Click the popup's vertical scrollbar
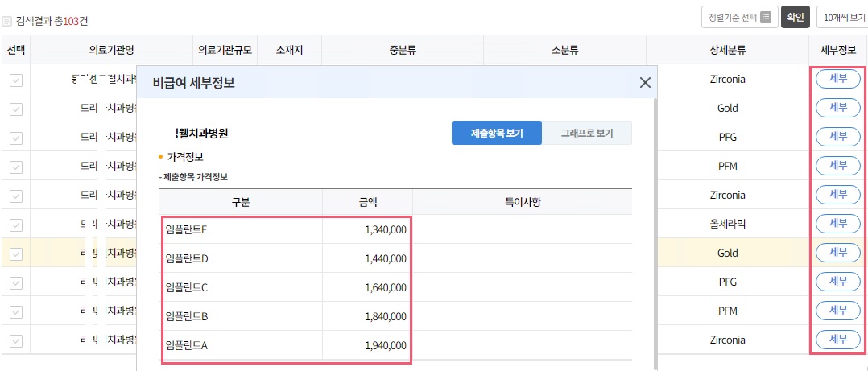Screen dimensions: 868x371 click(x=656, y=233)
